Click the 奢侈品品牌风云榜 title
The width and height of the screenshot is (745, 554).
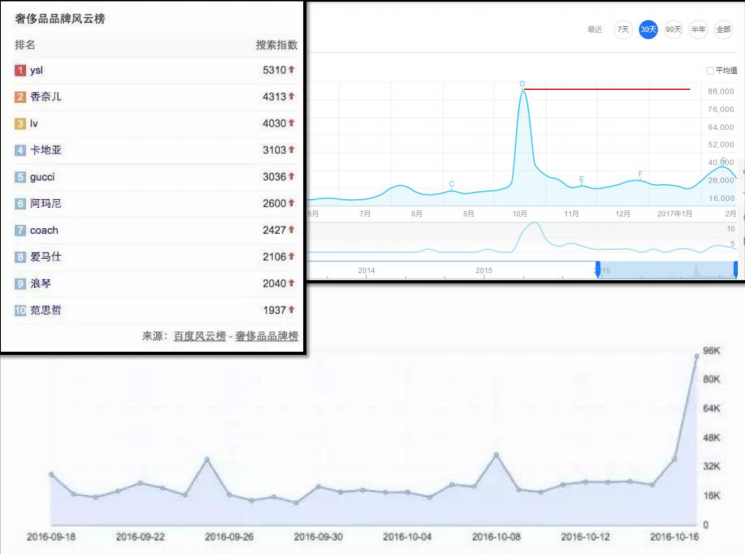pos(60,19)
